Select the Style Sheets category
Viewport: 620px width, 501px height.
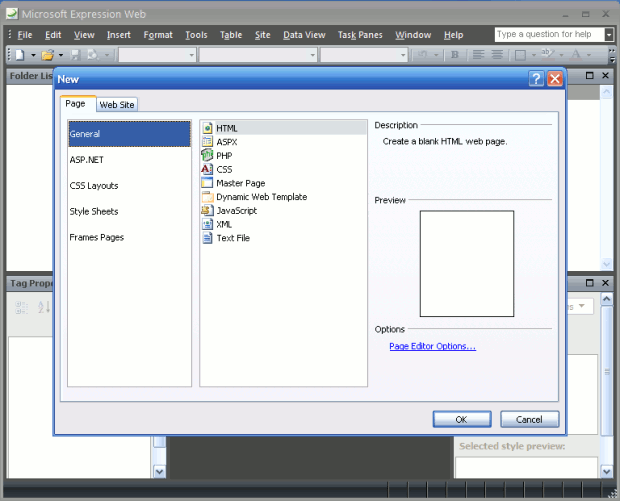(129, 211)
